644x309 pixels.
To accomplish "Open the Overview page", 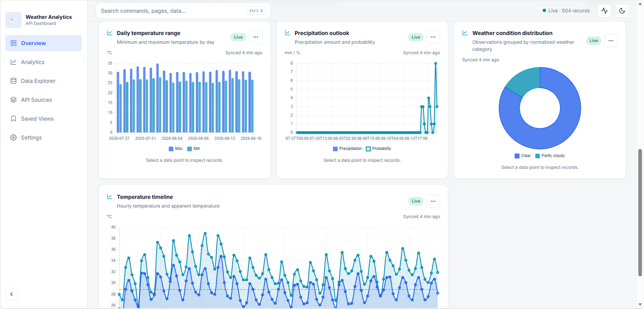I will 43,43.
